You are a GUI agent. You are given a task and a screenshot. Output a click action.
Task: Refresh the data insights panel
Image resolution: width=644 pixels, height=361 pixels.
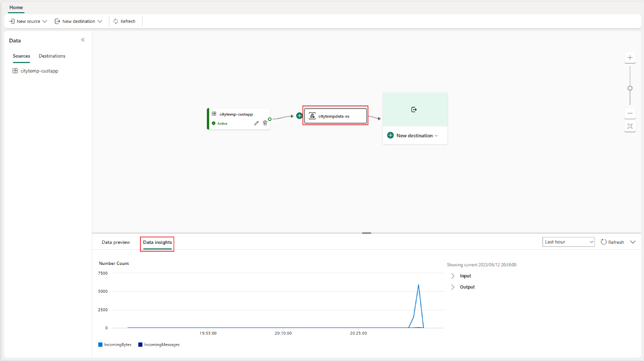612,242
